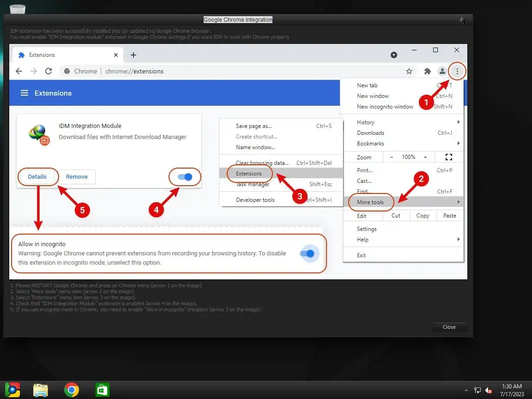Select Exit from Chrome menu
The width and height of the screenshot is (532, 399).
pyautogui.click(x=404, y=255)
